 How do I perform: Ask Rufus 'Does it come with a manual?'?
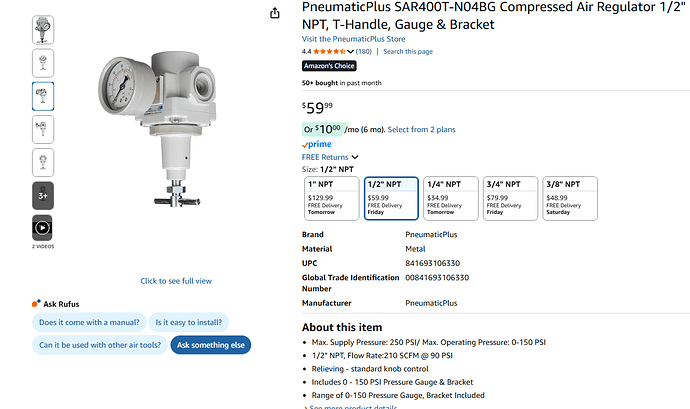(x=88, y=322)
